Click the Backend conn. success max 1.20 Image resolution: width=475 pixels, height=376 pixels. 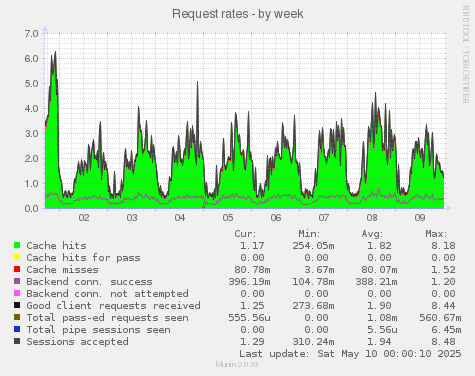443,282
